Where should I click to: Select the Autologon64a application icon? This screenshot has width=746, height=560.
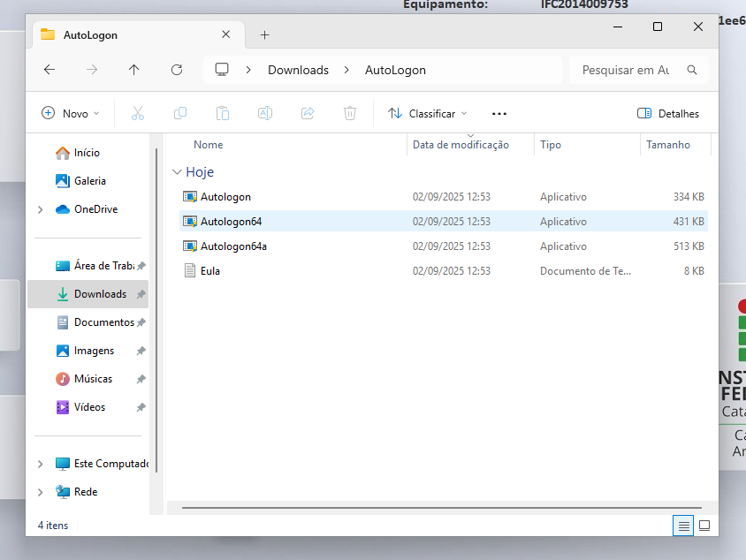[190, 246]
